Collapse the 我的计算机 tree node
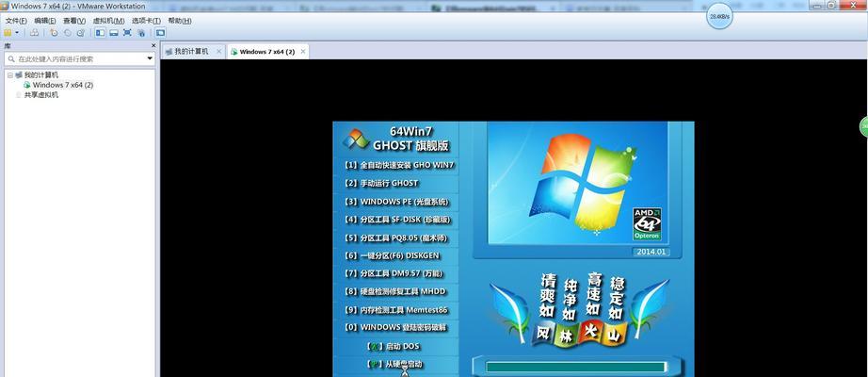The image size is (868, 377). [10, 74]
